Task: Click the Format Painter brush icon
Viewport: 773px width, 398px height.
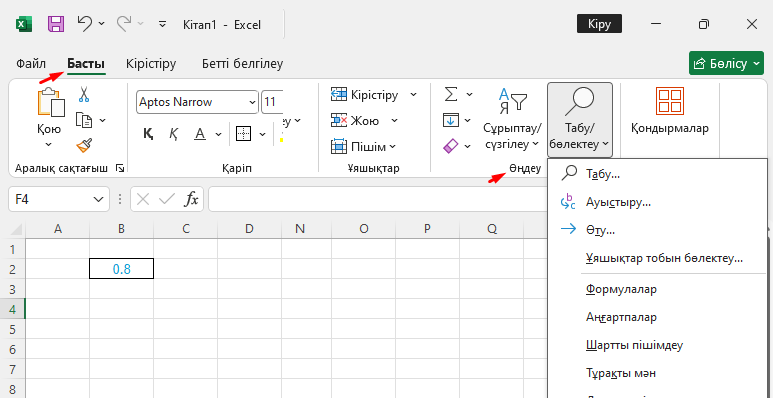Action: (84, 145)
